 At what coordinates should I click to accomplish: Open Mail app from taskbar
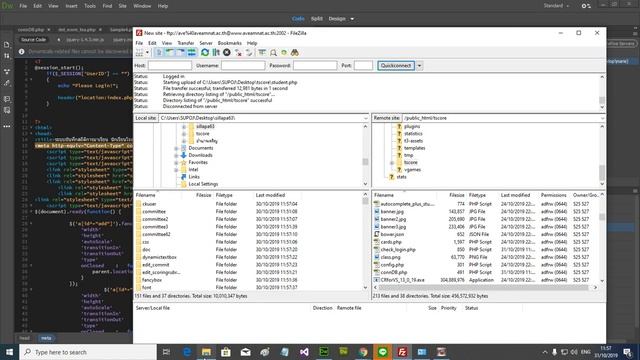[x=246, y=352]
